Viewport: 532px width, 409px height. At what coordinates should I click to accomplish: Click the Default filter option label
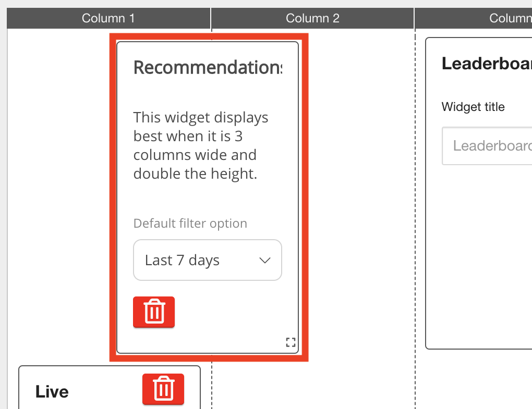pyautogui.click(x=190, y=224)
